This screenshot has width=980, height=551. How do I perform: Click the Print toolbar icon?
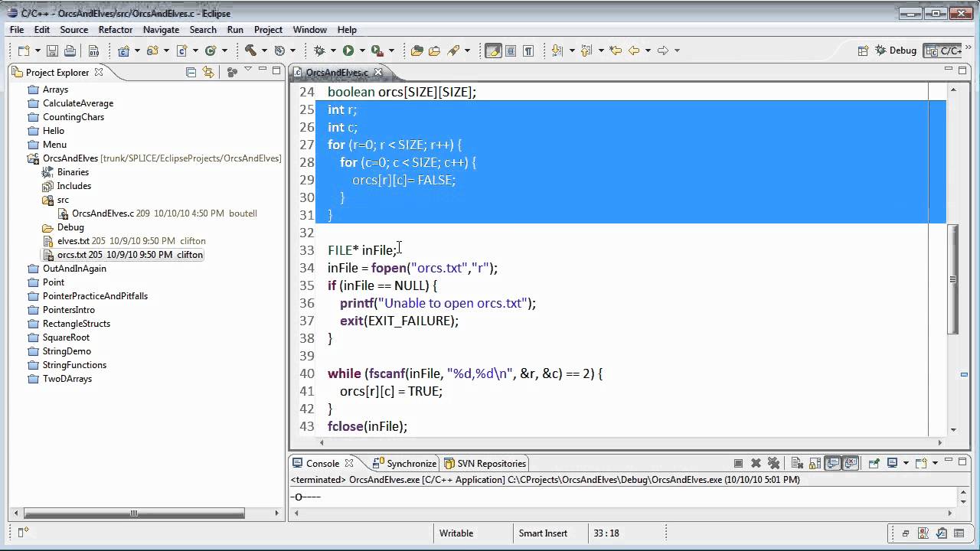pos(70,51)
